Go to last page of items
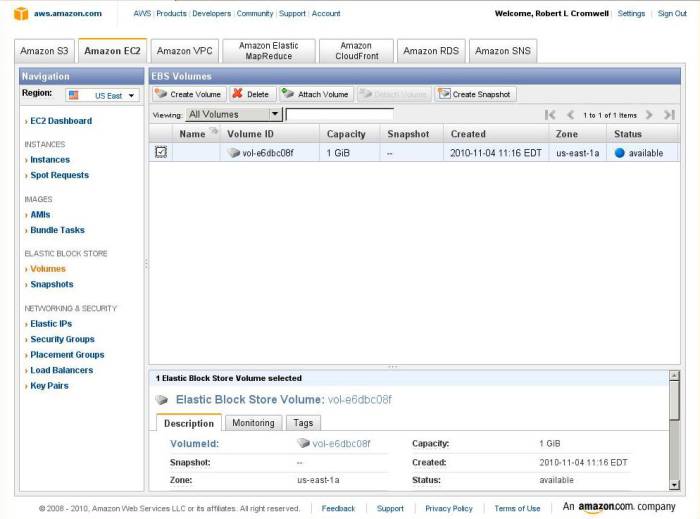This screenshot has width=700, height=519. [669, 115]
